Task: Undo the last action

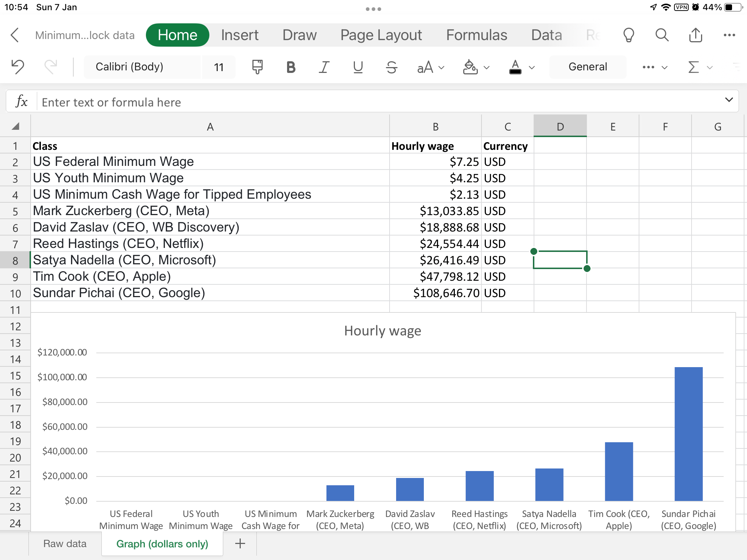Action: pyautogui.click(x=17, y=67)
